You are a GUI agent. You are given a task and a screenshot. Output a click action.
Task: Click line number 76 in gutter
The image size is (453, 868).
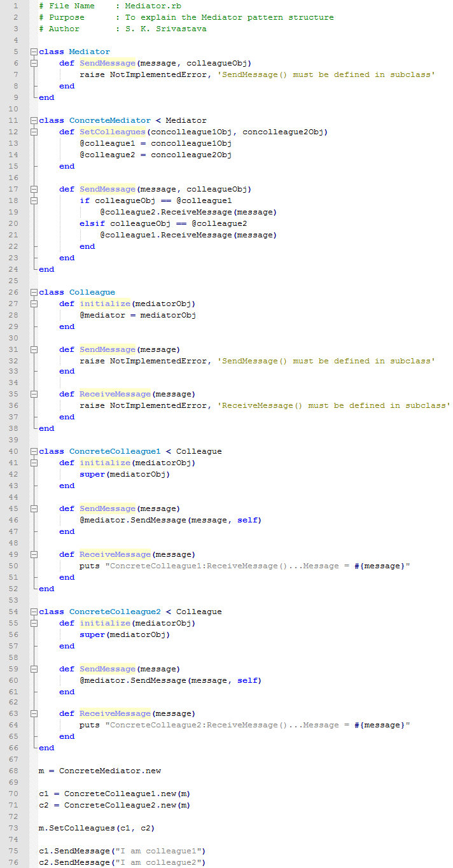(x=14, y=862)
